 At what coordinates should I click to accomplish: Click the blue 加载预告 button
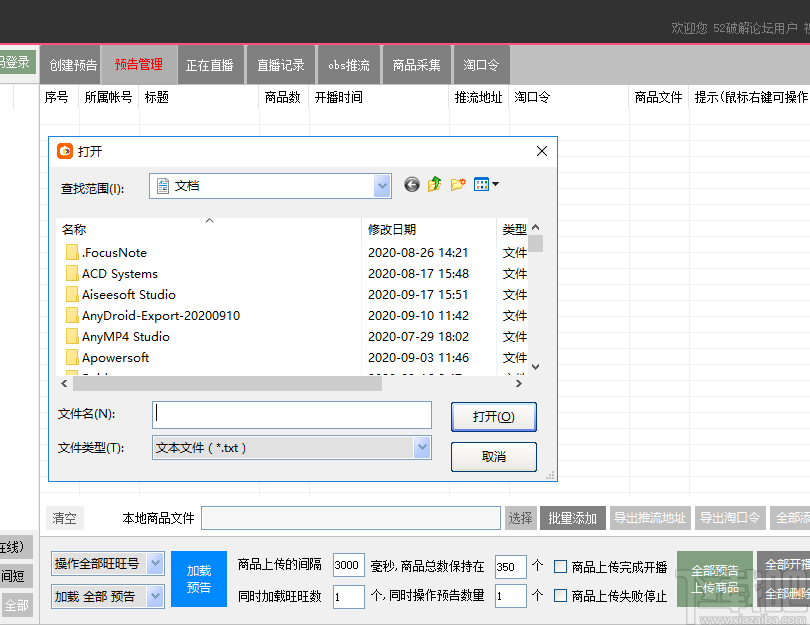[199, 579]
